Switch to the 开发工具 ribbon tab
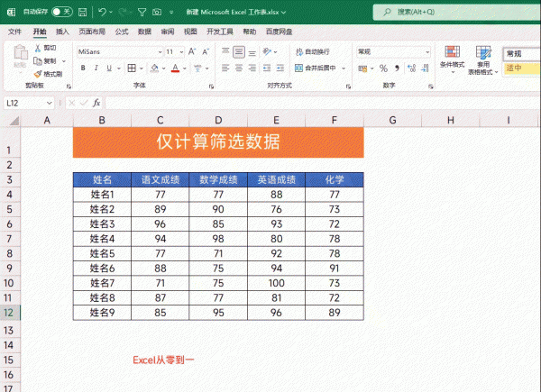Image resolution: width=541 pixels, height=392 pixels. pos(220,32)
